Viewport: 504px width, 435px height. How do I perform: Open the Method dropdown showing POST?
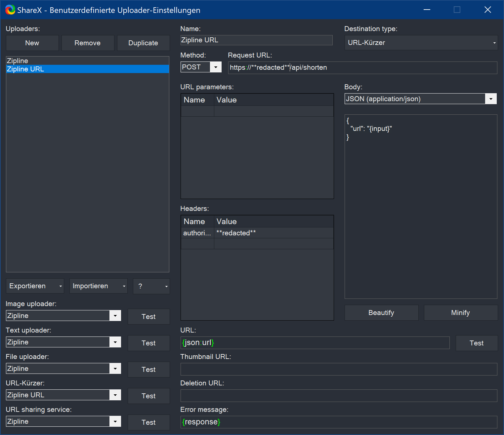pyautogui.click(x=216, y=67)
